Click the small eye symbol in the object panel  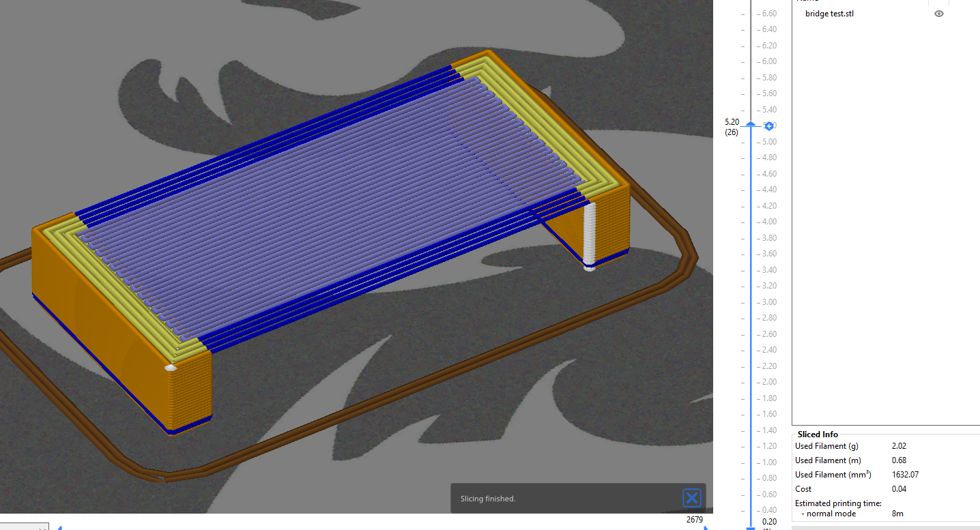938,13
